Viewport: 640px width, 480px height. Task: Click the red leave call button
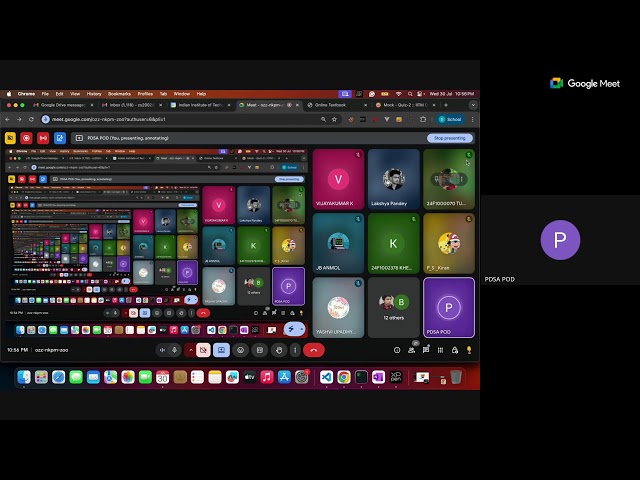(x=314, y=350)
